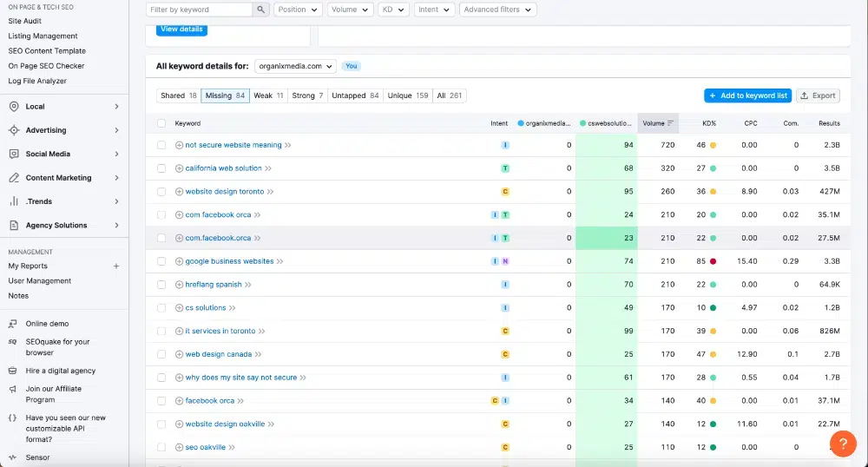This screenshot has height=467, width=868.
Task: Click the double arrow beside 'website design toronto'
Action: (x=271, y=192)
